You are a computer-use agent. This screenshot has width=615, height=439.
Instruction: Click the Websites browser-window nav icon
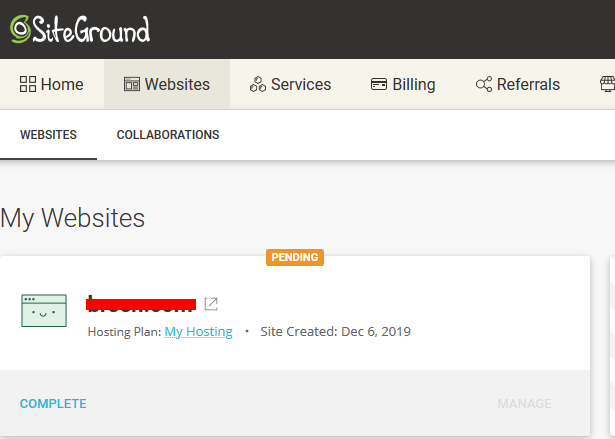coord(132,85)
